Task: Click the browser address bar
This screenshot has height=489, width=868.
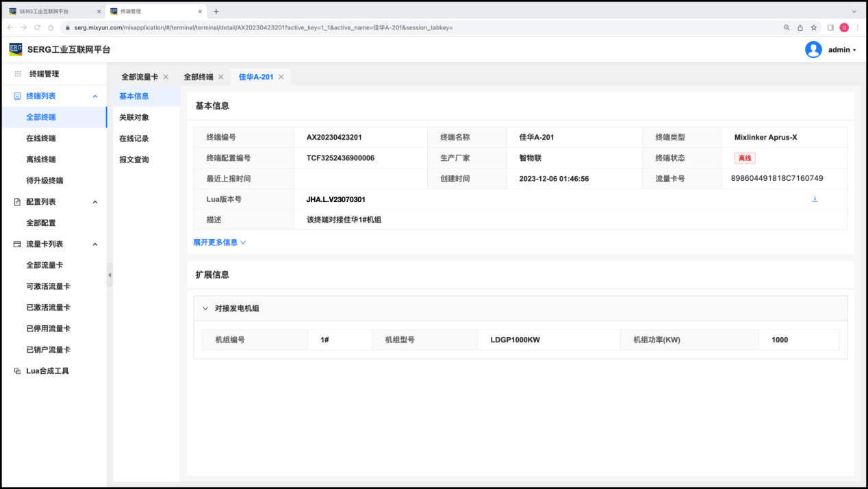Action: [411, 27]
